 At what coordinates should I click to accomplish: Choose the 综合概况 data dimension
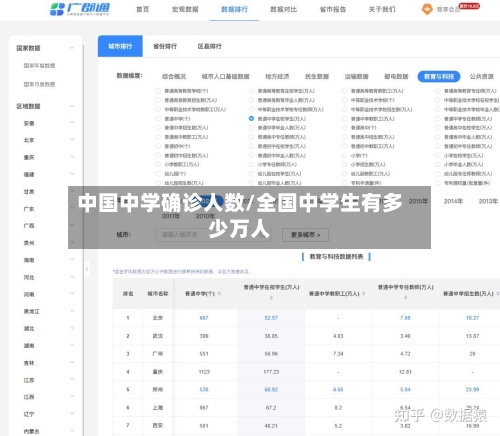pos(174,76)
